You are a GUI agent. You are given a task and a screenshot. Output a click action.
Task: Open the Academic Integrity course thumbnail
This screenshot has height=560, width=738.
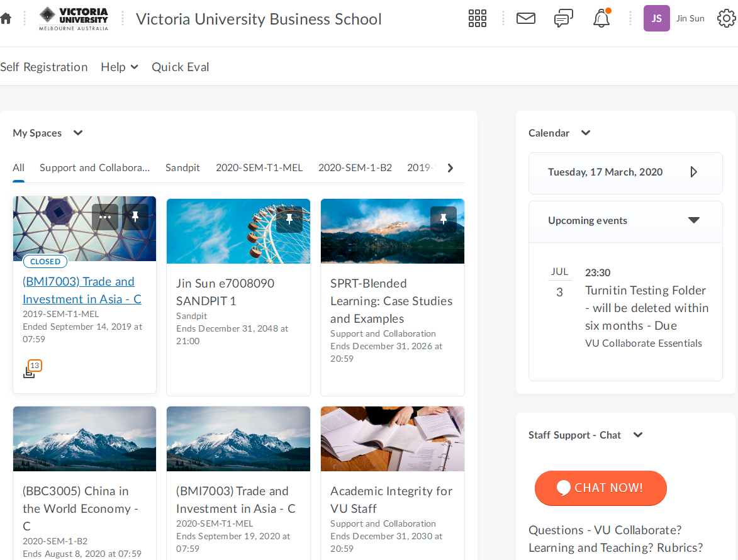[x=392, y=439]
